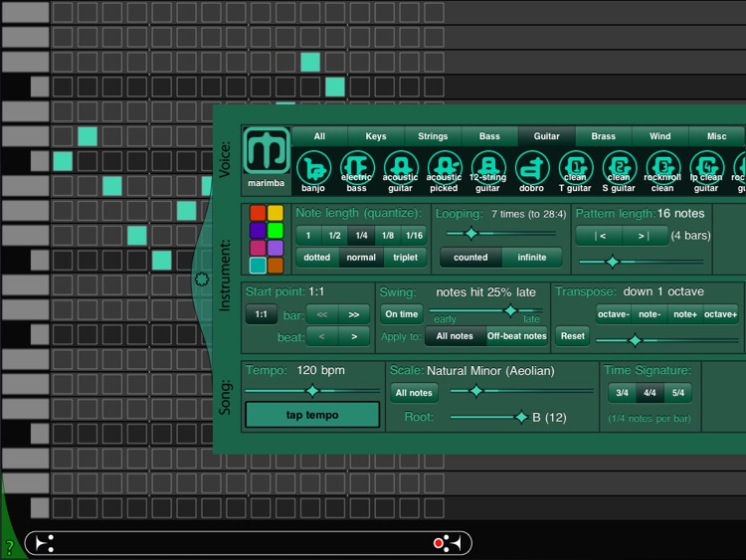Move start bar back with << button
The height and width of the screenshot is (560, 746).
[322, 315]
